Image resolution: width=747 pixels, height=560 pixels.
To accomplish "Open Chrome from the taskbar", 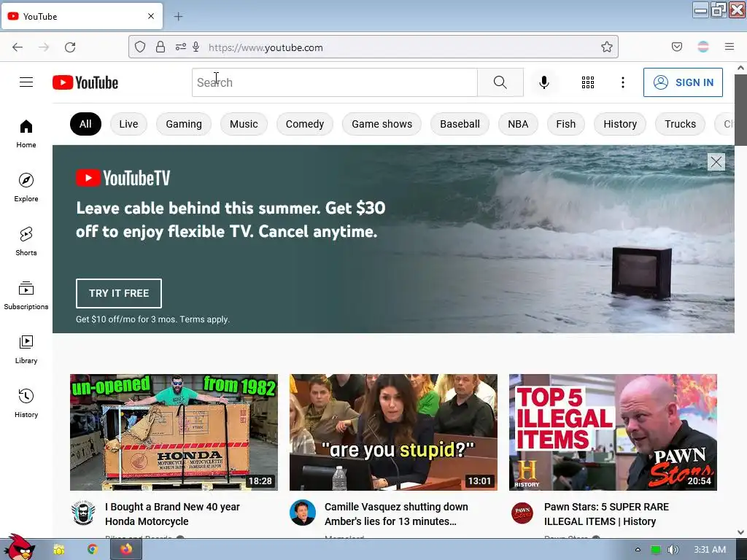I will (93, 550).
